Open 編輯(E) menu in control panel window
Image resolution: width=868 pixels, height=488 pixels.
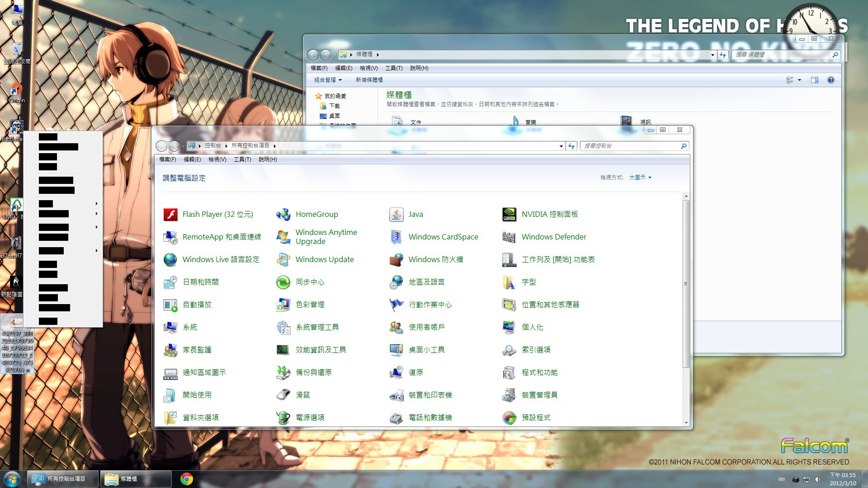click(x=192, y=160)
